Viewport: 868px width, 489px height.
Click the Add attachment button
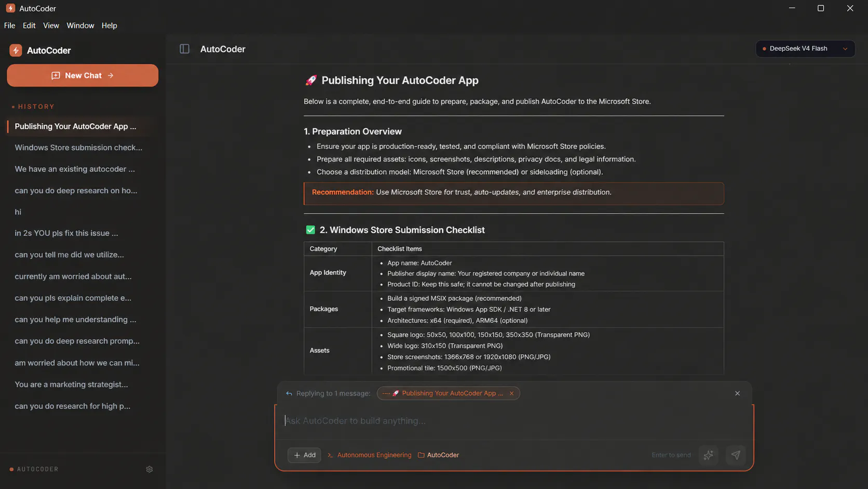click(304, 455)
